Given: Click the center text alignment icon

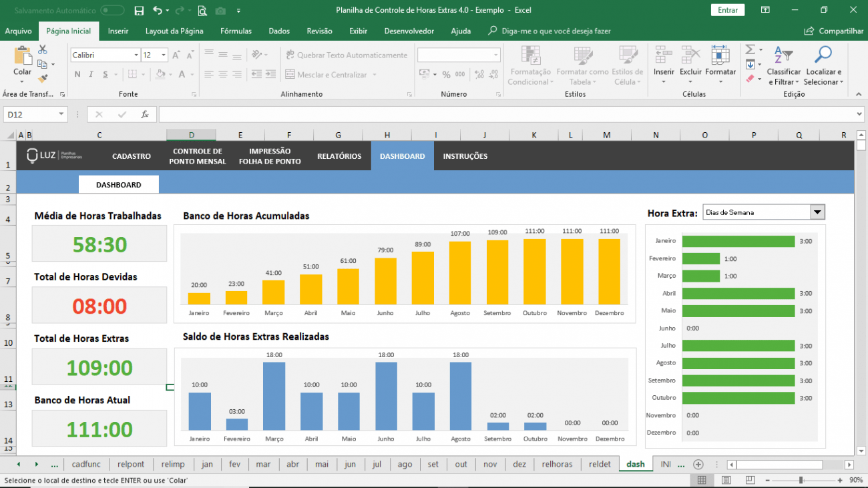Looking at the screenshot, I should (223, 75).
